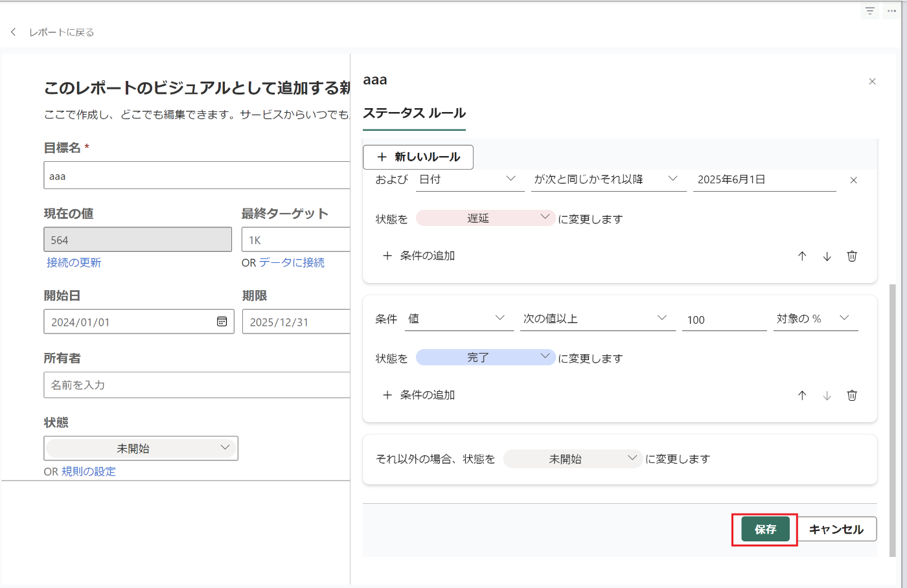
Task: Delete the 完了 status rule with trash icon
Action: pos(852,395)
